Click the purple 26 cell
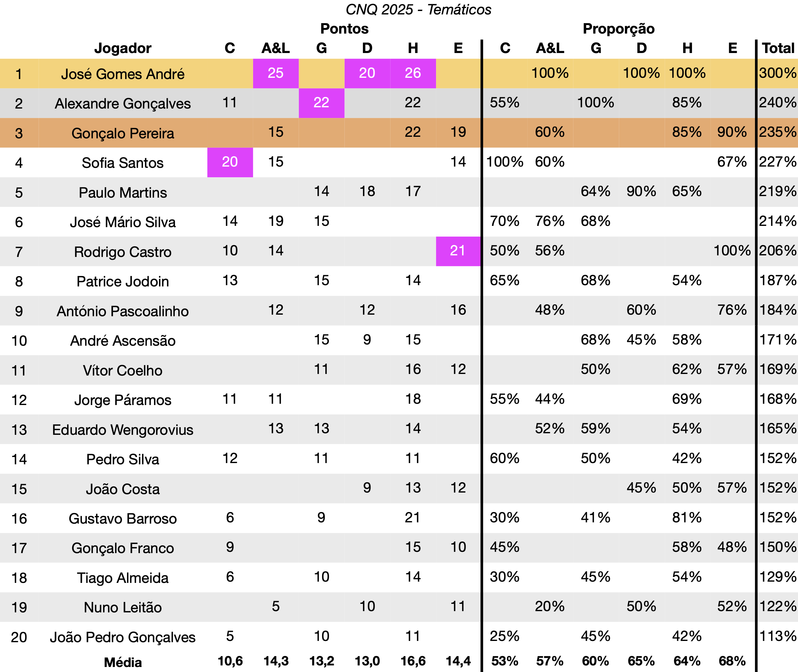The width and height of the screenshot is (798, 672). 413,73
